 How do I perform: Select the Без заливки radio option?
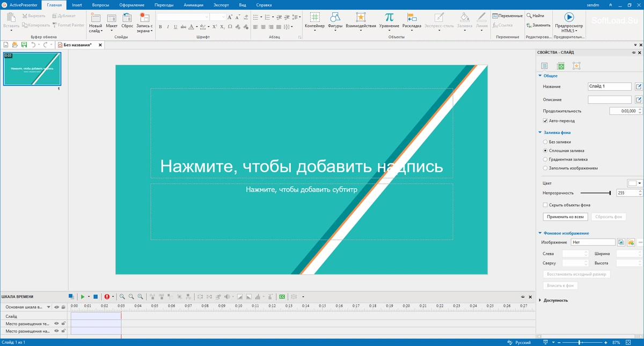coord(545,142)
